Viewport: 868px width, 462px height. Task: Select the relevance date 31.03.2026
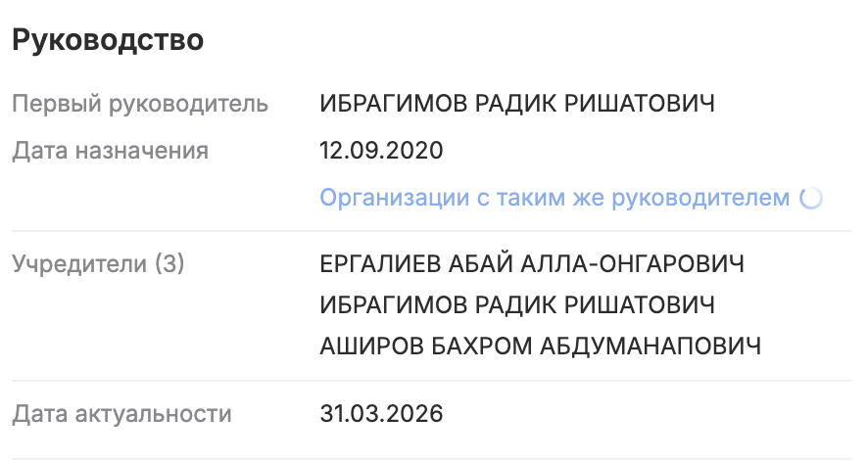tap(381, 414)
